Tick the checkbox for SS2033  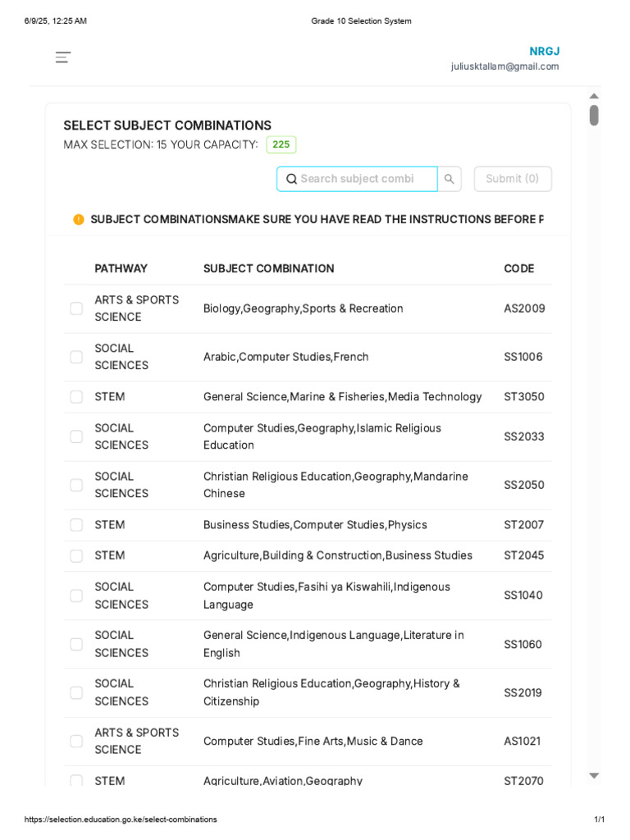pyautogui.click(x=76, y=436)
